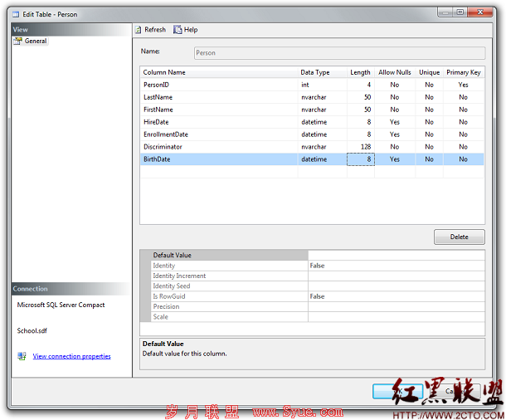Close the Edit Table window
506x420 pixels.
(x=480, y=12)
